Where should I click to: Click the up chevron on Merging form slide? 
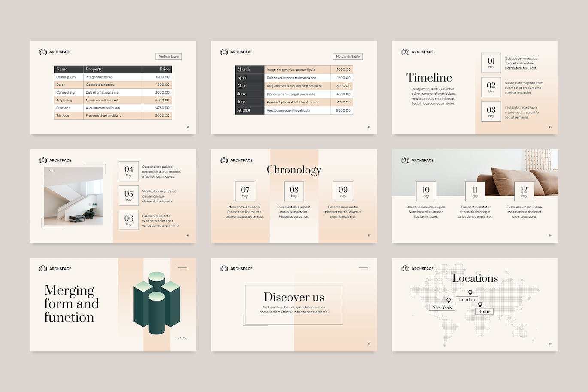[182, 338]
